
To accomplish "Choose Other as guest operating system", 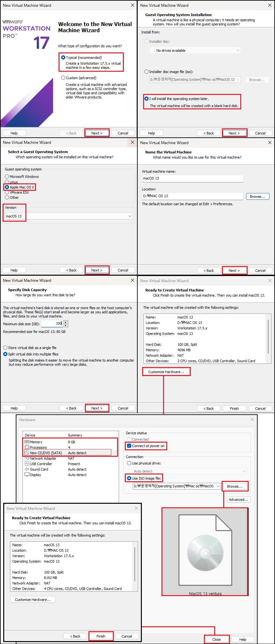I will click(7, 198).
